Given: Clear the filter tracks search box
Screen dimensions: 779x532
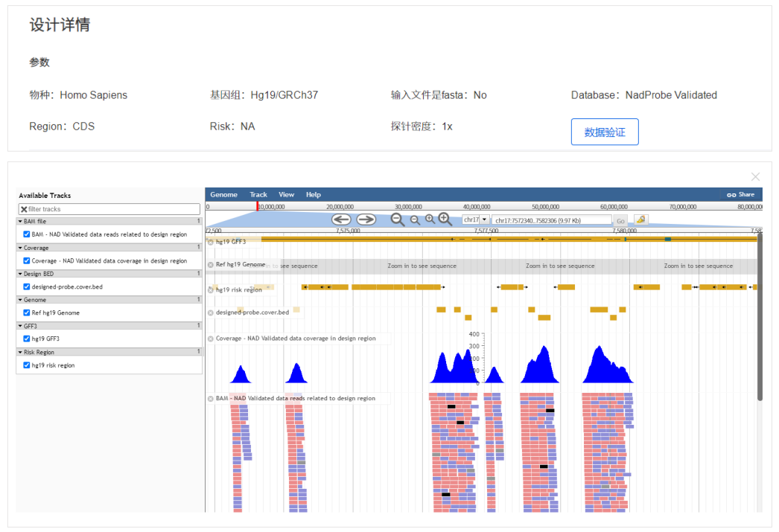Looking at the screenshot, I should pyautogui.click(x=24, y=210).
